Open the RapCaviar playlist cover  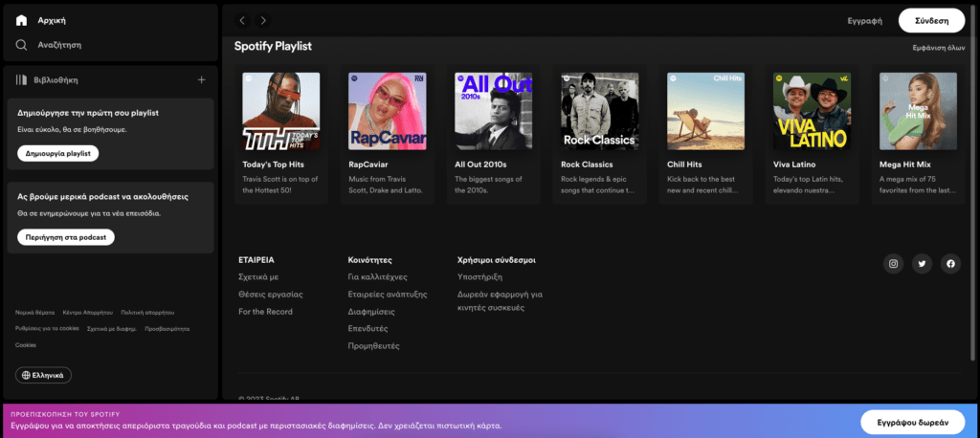click(x=387, y=112)
